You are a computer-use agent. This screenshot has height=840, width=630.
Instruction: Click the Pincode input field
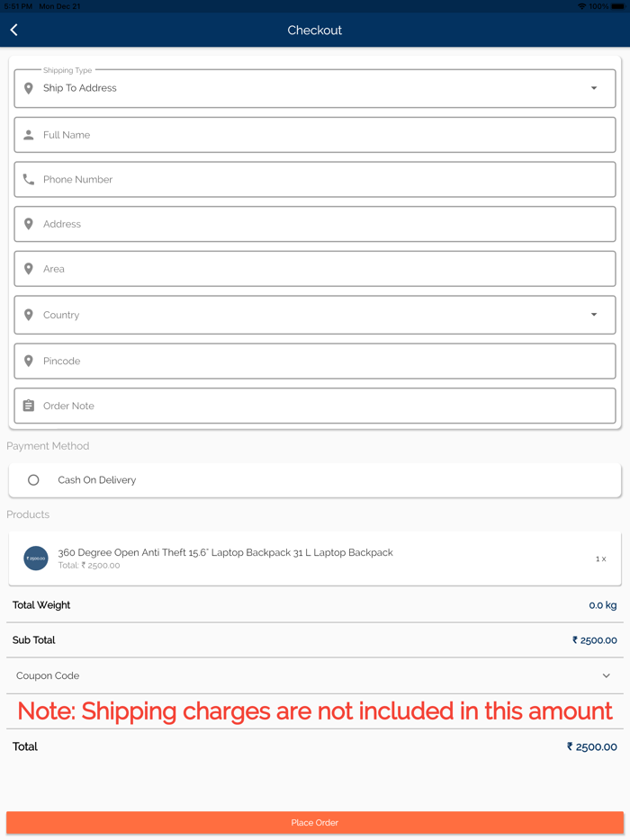pos(324,361)
